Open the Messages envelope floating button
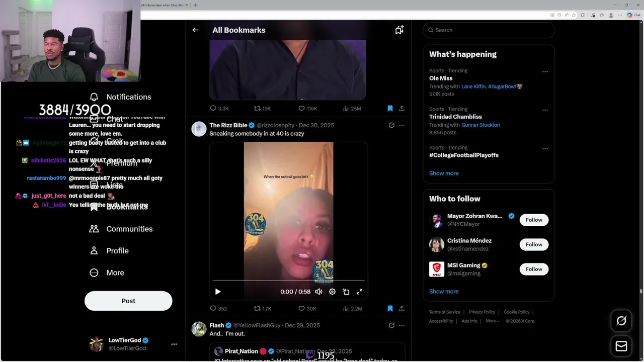 point(621,346)
